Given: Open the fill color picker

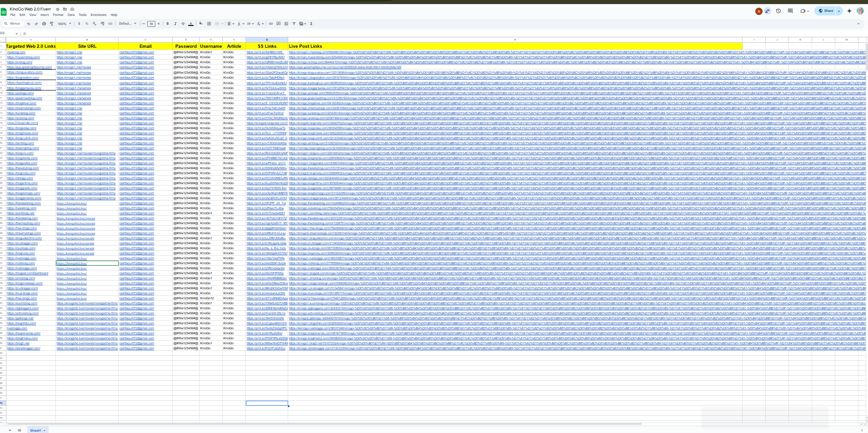Looking at the screenshot, I should click(200, 24).
